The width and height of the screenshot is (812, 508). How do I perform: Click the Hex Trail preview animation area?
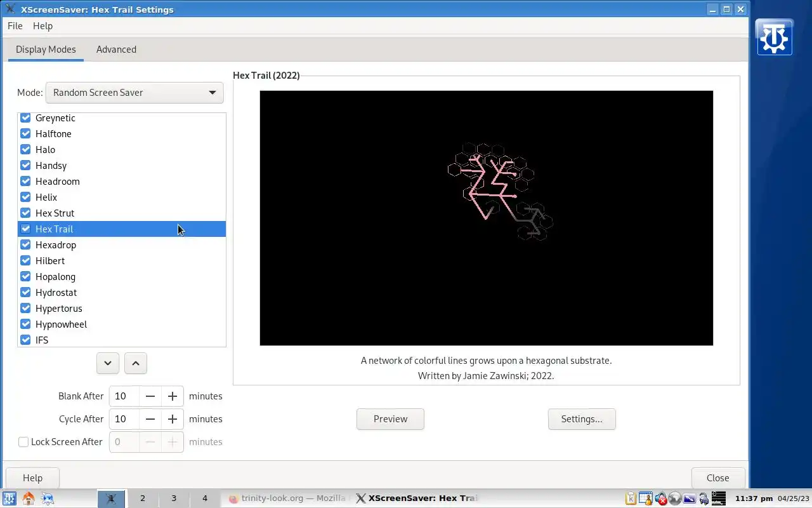point(487,218)
